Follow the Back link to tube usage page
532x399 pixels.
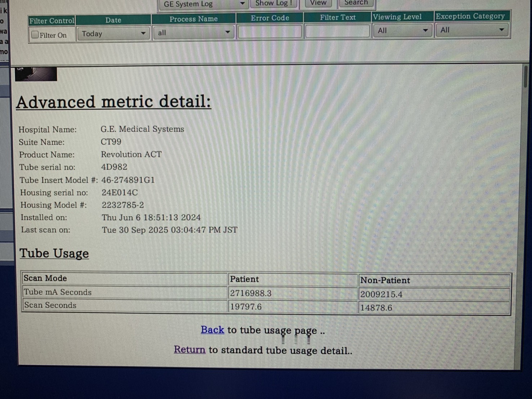pyautogui.click(x=212, y=330)
